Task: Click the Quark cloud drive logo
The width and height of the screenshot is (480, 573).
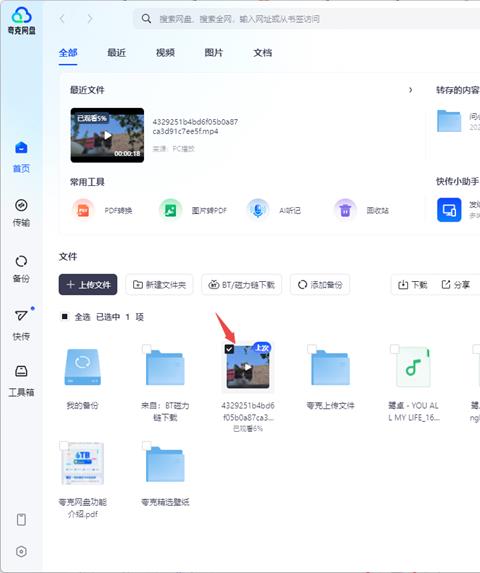Action: coord(21,21)
